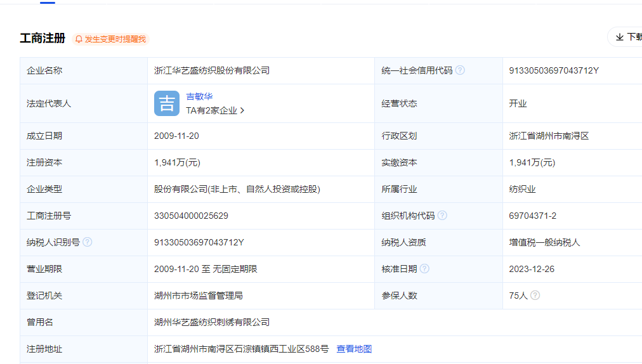
Task: Select approval date 2023-12-26
Action: (x=532, y=269)
